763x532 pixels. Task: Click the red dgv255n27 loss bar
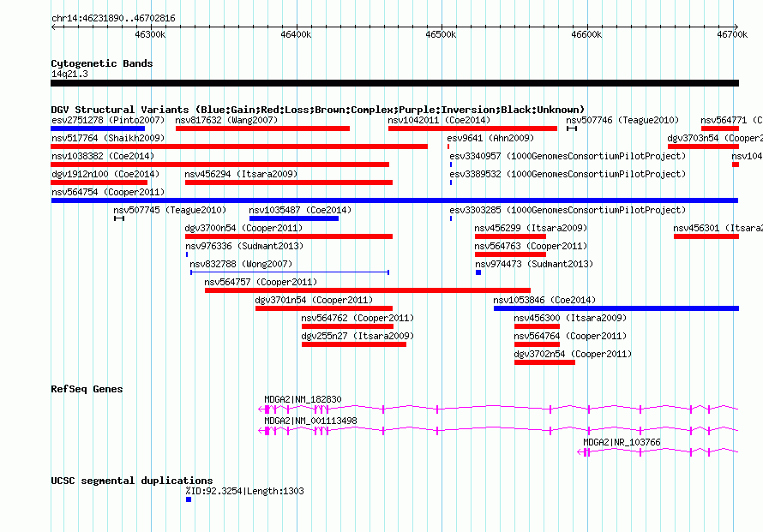pyautogui.click(x=354, y=344)
